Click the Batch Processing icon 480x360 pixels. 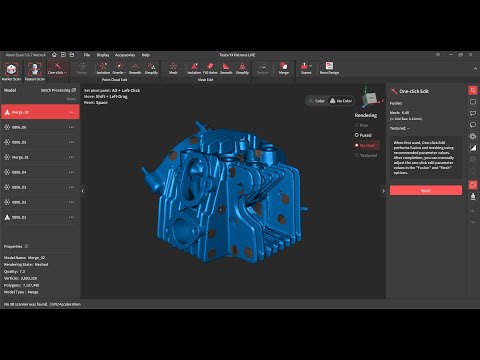(x=74, y=90)
